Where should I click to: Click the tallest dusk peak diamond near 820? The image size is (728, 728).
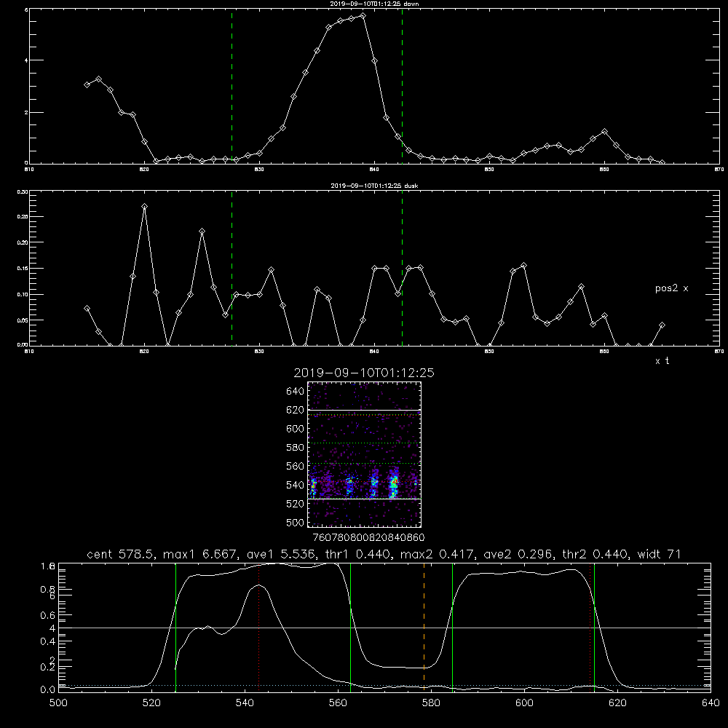click(144, 207)
